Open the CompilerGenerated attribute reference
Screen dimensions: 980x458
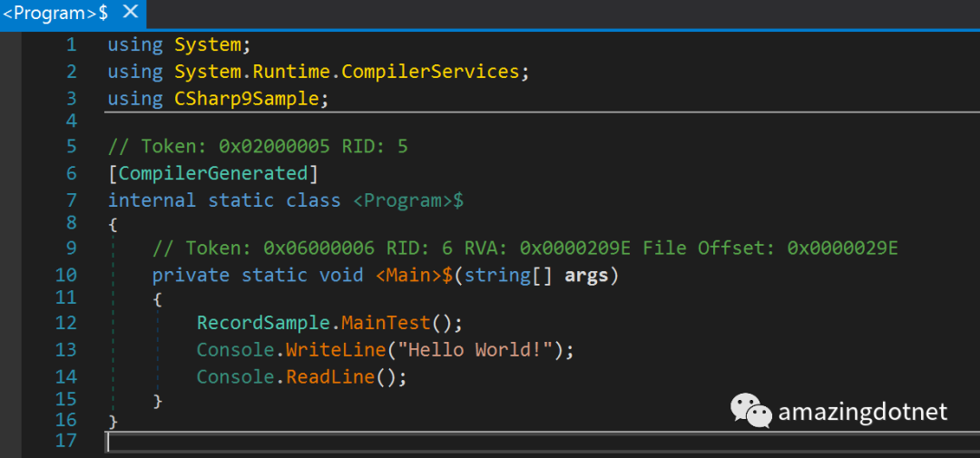[x=213, y=173]
